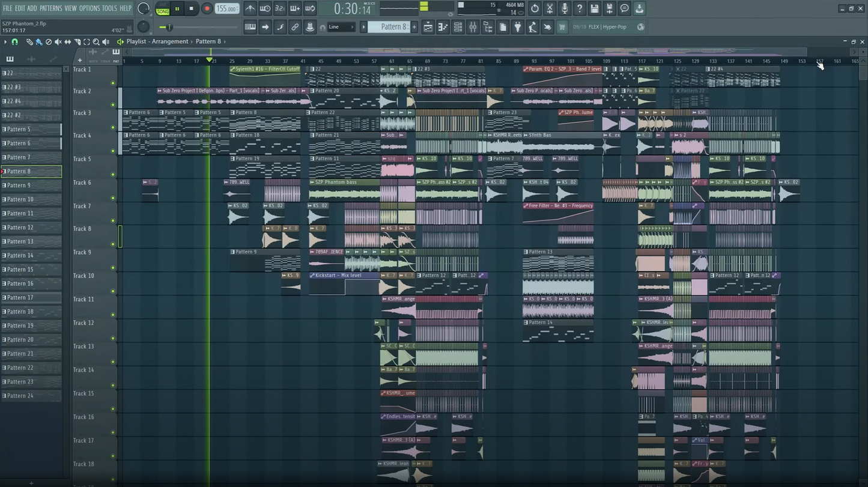Arm recording with the red record button
Viewport: 868px width, 487px height.
(207, 8)
